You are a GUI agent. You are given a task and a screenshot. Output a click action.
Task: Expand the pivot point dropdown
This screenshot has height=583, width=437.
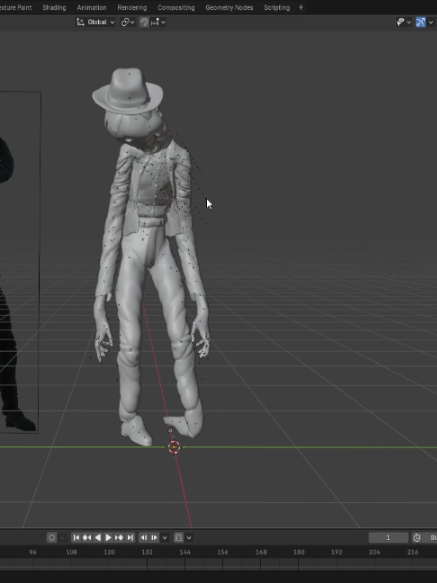coord(127,22)
